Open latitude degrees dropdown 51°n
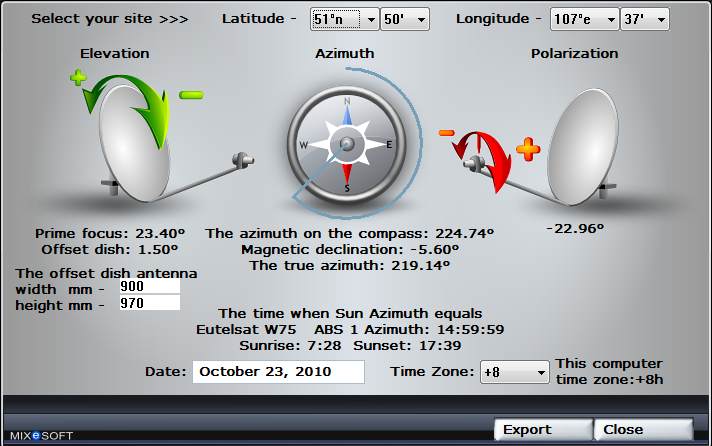Image resolution: width=712 pixels, height=446 pixels. (345, 20)
